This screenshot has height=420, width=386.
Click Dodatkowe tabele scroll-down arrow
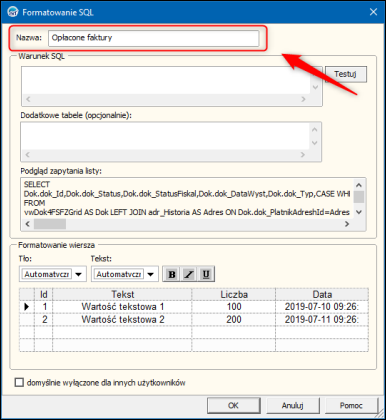[314, 143]
